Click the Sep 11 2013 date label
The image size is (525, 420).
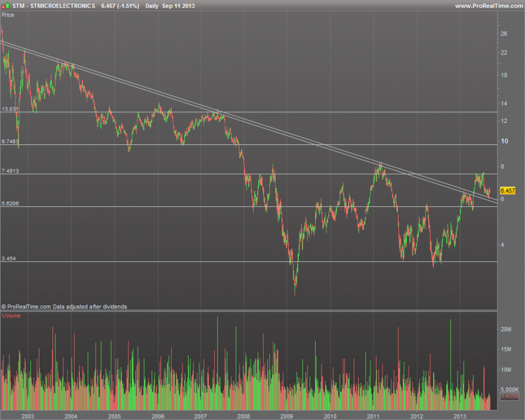(178, 6)
